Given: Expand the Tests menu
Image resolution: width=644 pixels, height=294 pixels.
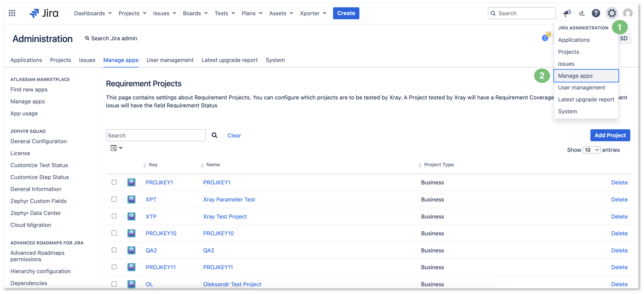Looking at the screenshot, I should tap(225, 13).
